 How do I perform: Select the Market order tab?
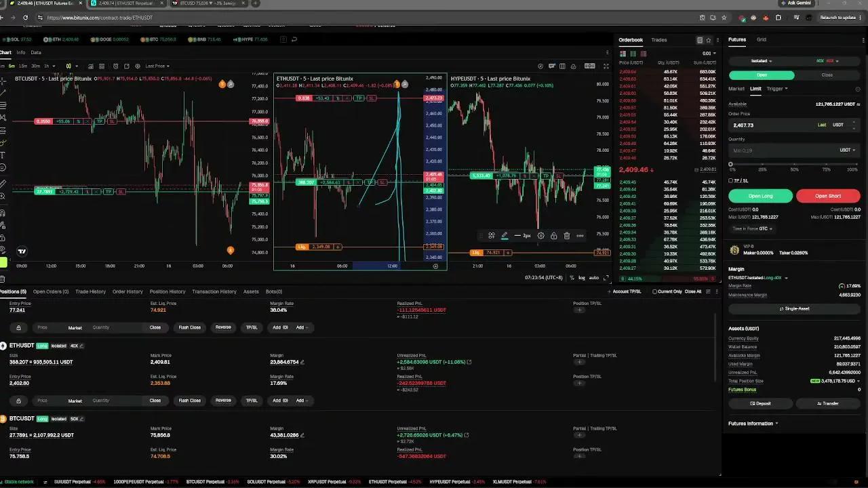pyautogui.click(x=736, y=89)
